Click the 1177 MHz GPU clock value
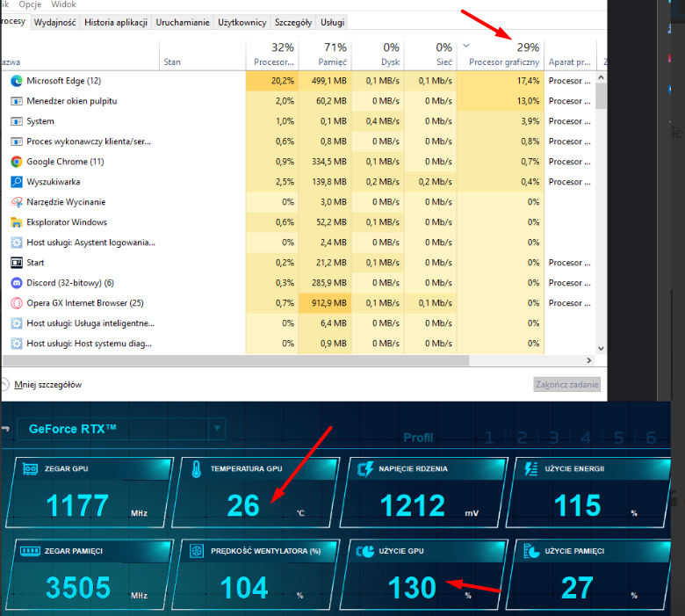 (77, 505)
